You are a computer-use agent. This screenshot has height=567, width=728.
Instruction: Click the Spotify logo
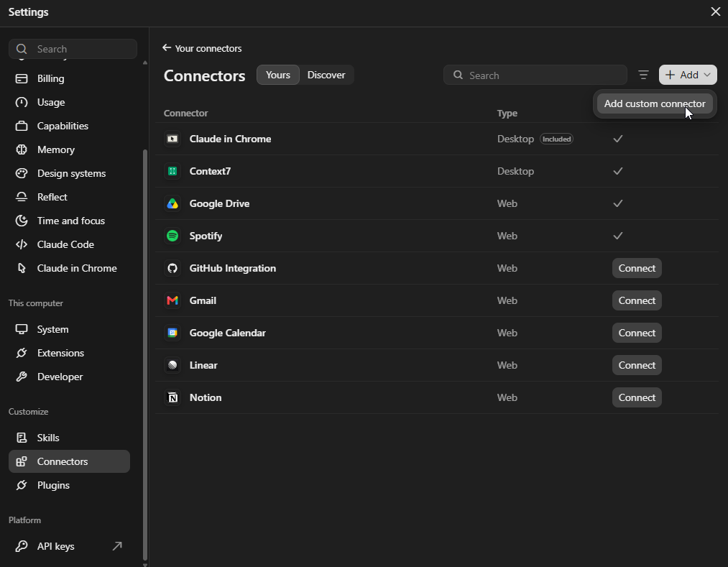(x=172, y=236)
